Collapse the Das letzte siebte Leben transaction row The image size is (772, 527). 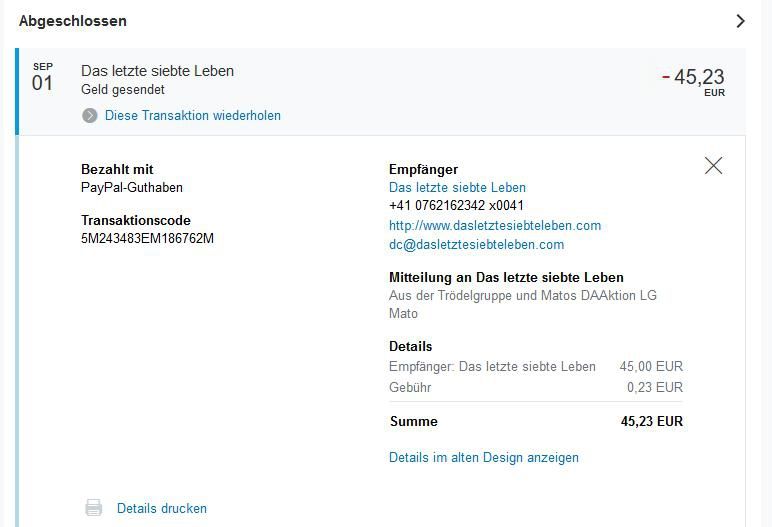click(x=381, y=92)
